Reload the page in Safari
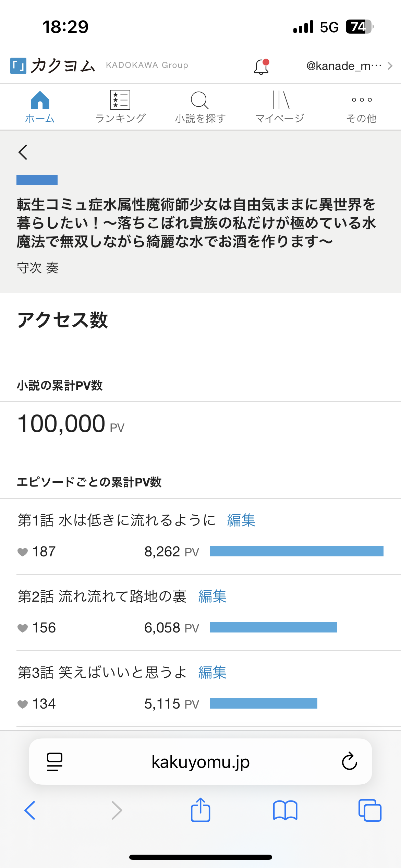Viewport: 401px width, 868px height. [349, 762]
